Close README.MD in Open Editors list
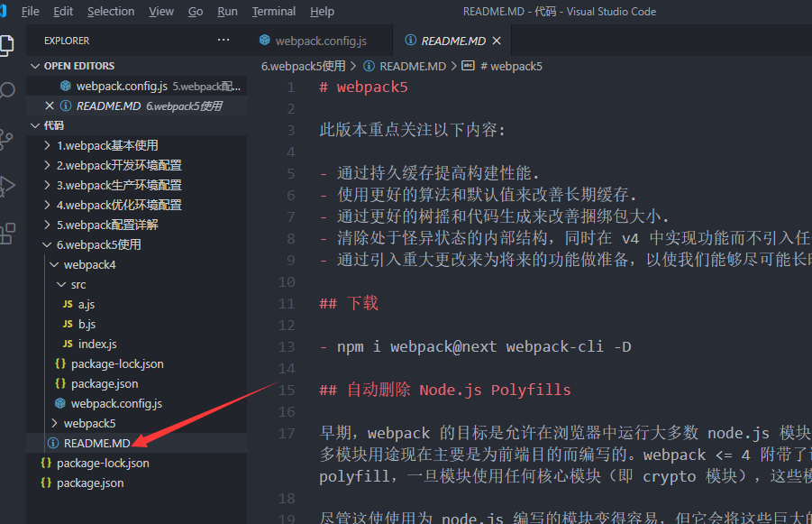 [x=50, y=106]
